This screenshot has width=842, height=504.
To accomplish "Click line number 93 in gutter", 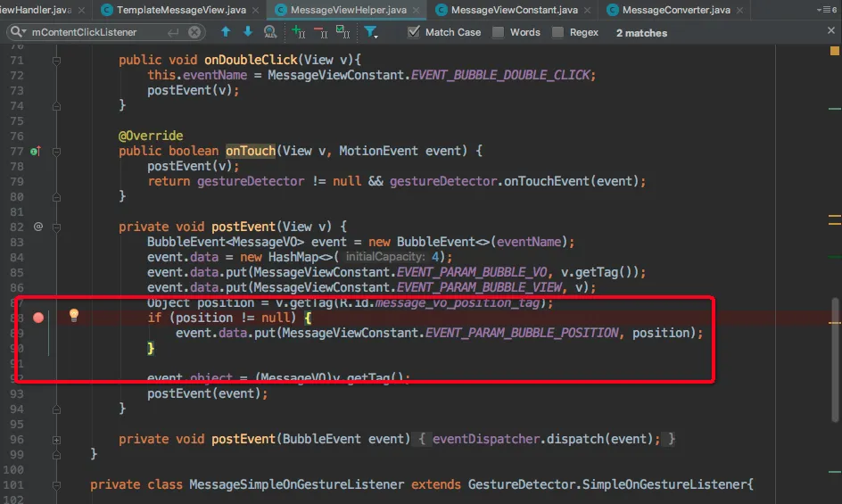I will [17, 394].
